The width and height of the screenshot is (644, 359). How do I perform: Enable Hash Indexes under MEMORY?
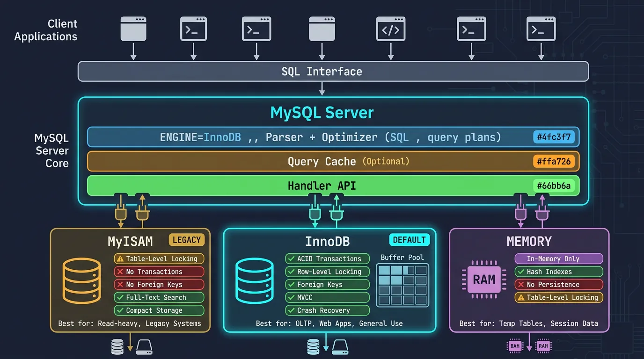[x=559, y=272]
